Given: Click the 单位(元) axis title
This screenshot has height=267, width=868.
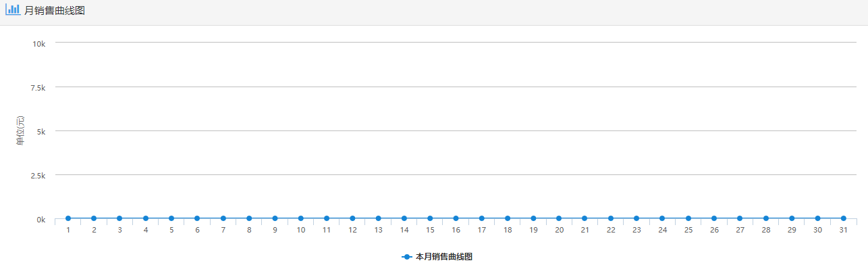Looking at the screenshot, I should pyautogui.click(x=20, y=130).
